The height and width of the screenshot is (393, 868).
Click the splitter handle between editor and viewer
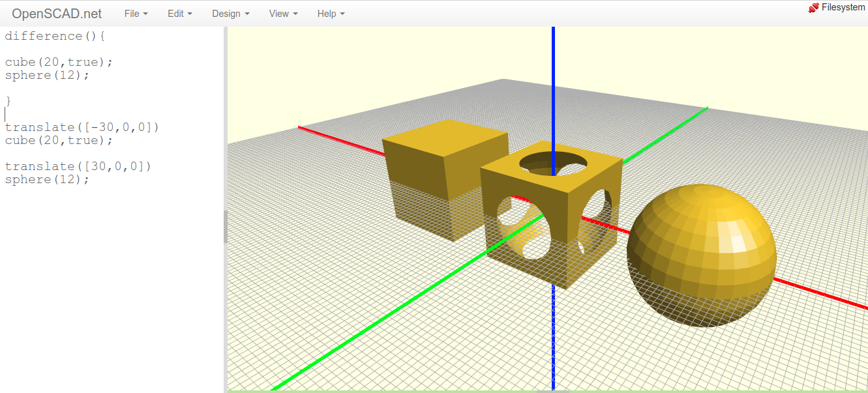pos(226,226)
